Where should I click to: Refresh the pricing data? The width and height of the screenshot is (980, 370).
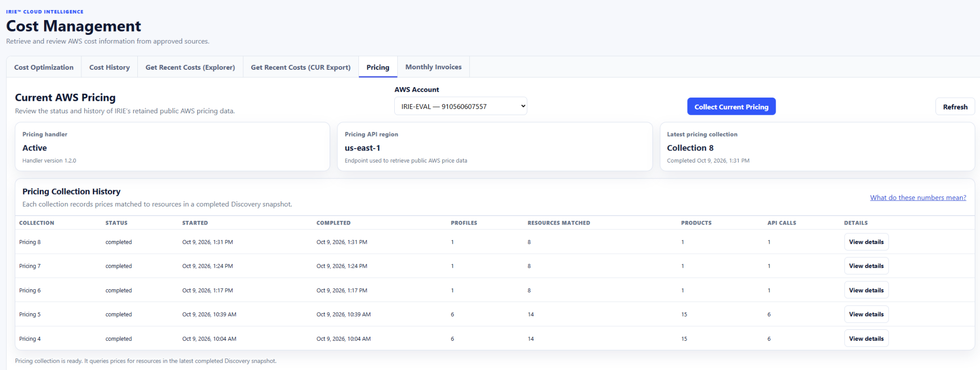click(955, 107)
